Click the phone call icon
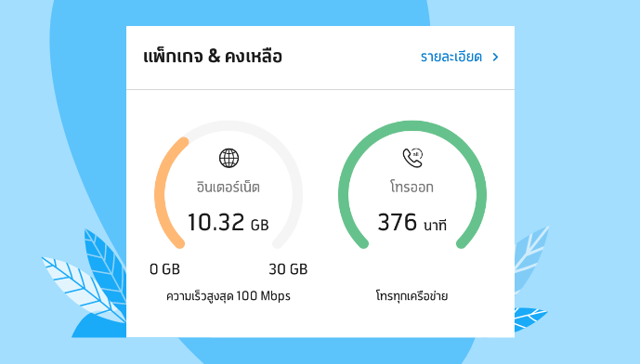This screenshot has height=364, width=640. pyautogui.click(x=412, y=158)
